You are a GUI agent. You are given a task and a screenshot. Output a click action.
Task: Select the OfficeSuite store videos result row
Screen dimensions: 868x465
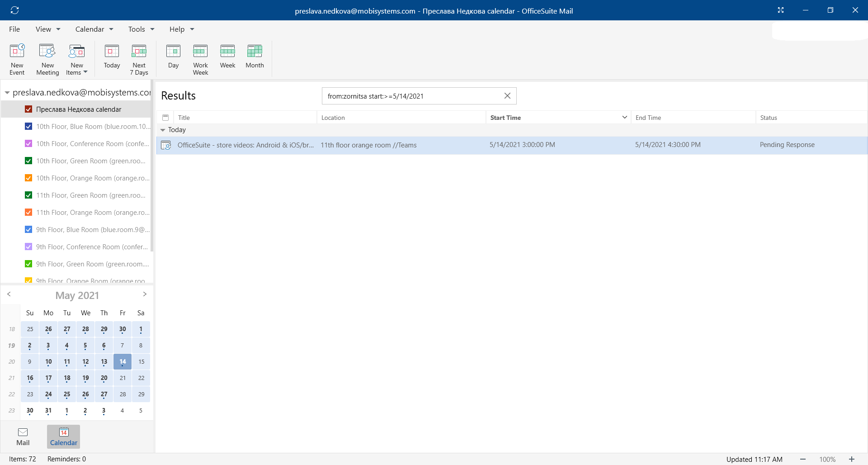[512, 145]
